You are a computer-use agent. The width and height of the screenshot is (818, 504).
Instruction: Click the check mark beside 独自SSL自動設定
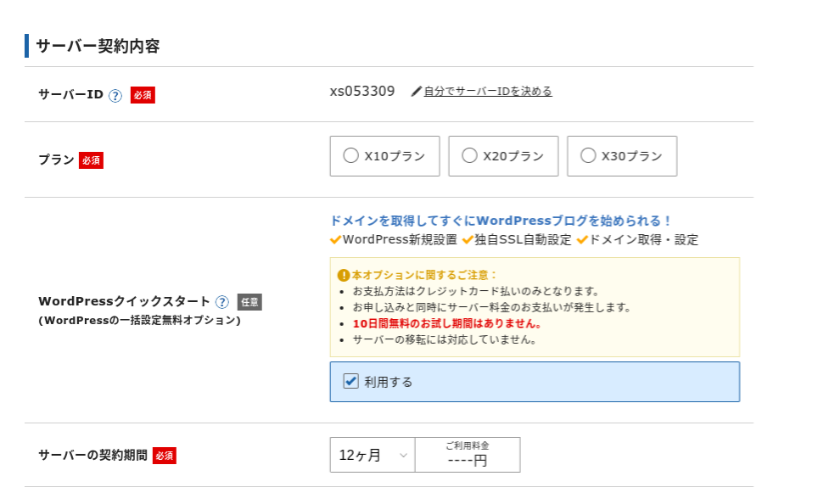(468, 240)
